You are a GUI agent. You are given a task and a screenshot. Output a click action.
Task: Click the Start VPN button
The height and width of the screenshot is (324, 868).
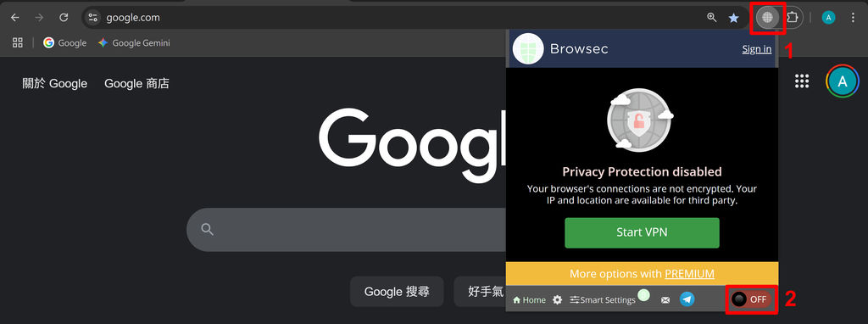point(643,232)
